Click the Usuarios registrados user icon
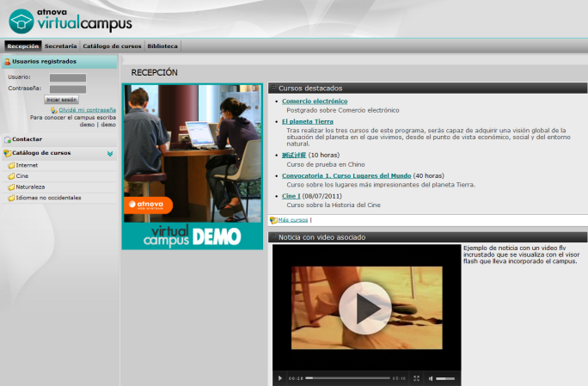 [7, 62]
